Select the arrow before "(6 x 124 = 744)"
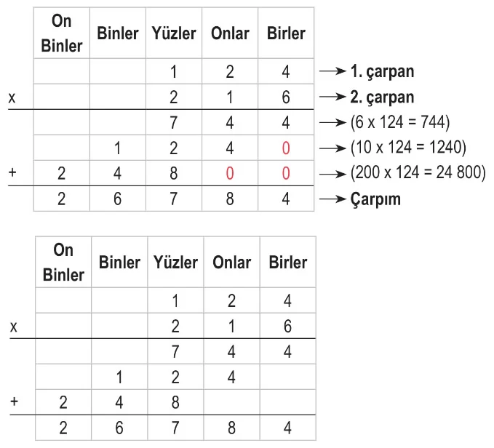The image size is (494, 448). 332,123
